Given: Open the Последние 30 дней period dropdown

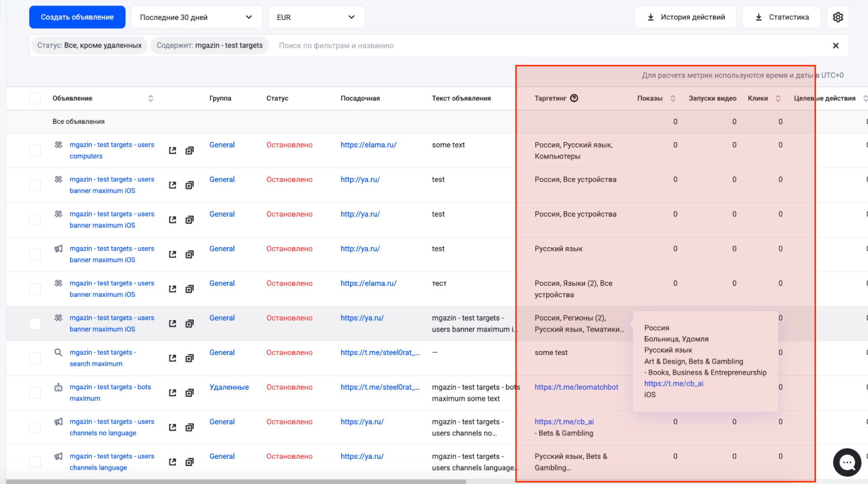Looking at the screenshot, I should [x=196, y=17].
